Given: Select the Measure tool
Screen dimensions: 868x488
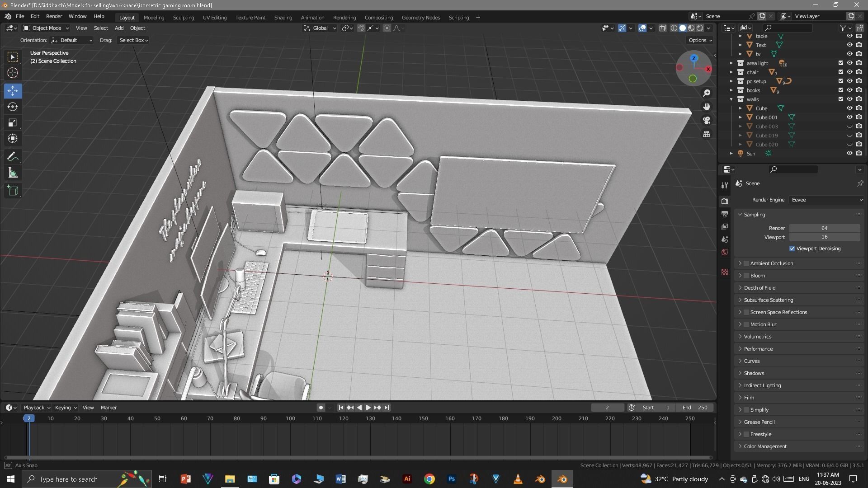Looking at the screenshot, I should coord(13,173).
